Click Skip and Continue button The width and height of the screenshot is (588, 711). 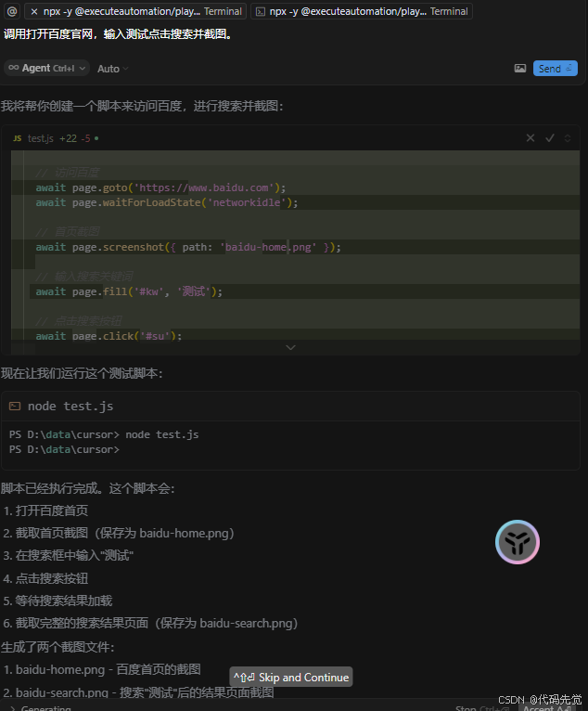point(291,677)
